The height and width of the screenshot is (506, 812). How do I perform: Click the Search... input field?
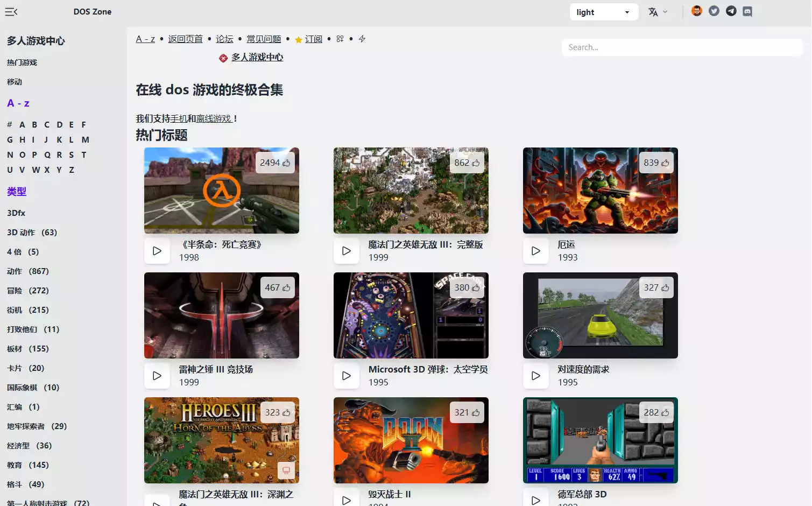[682, 47]
